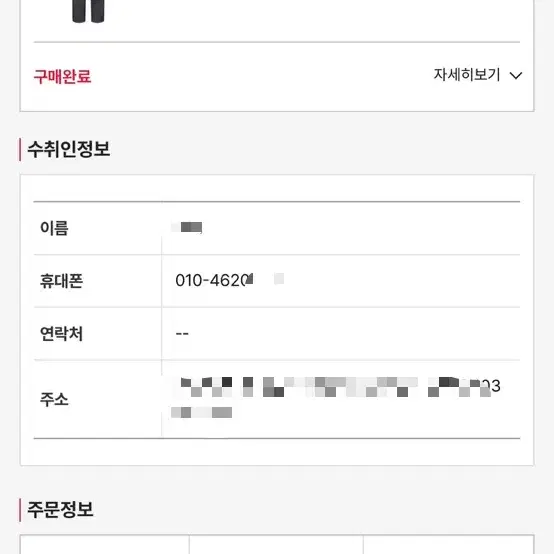The height and width of the screenshot is (554, 554).
Task: Click the blurred address first line
Action: (x=336, y=387)
